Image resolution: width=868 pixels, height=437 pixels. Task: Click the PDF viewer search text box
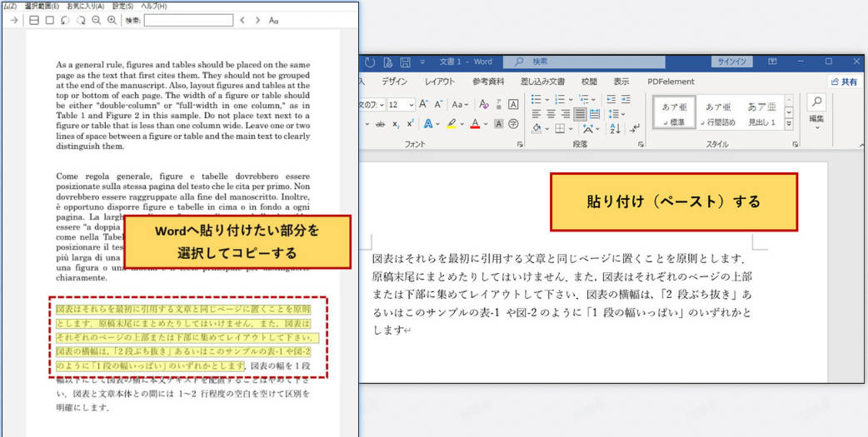click(188, 21)
